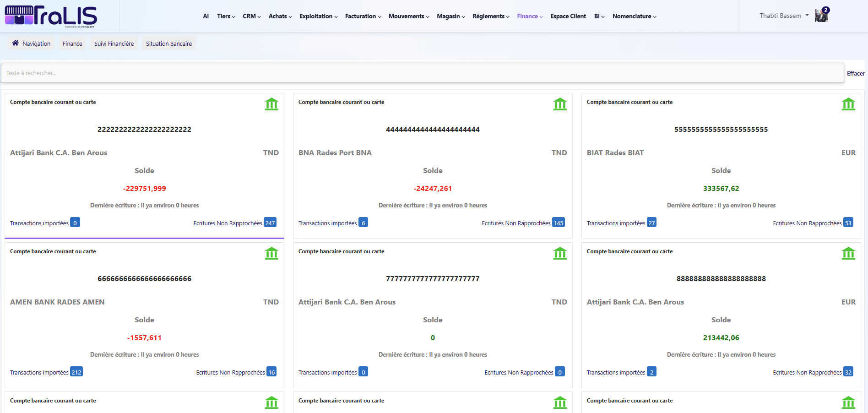Open imported transactions badge 27 for BIAT
This screenshot has width=868, height=413.
click(x=651, y=223)
